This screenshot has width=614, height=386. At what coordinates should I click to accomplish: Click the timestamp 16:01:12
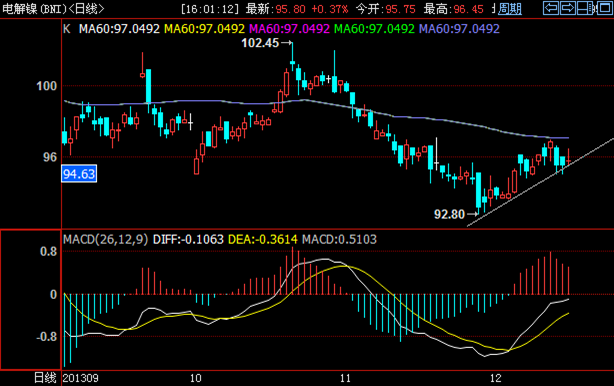[x=210, y=9]
